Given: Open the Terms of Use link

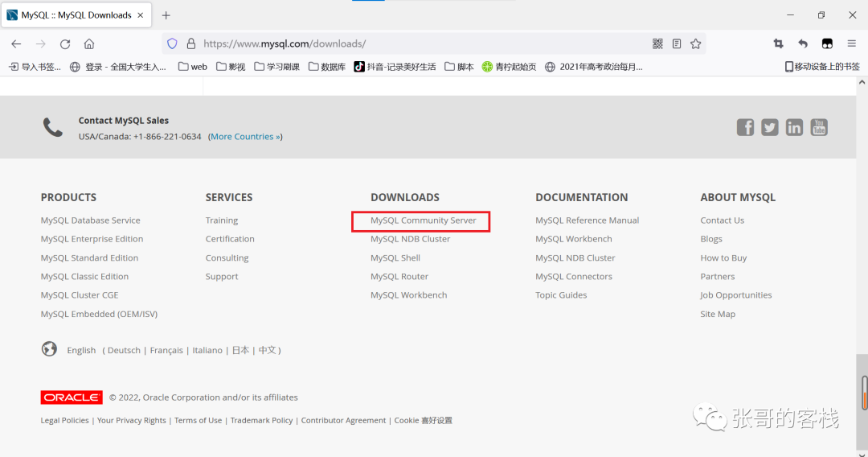Looking at the screenshot, I should (x=199, y=421).
